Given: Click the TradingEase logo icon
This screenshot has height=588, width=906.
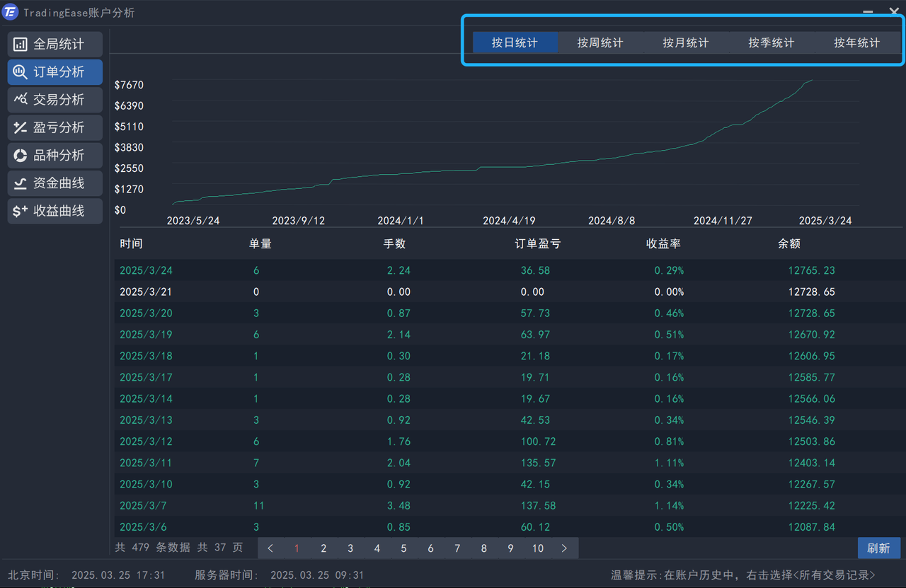Looking at the screenshot, I should pos(11,12).
